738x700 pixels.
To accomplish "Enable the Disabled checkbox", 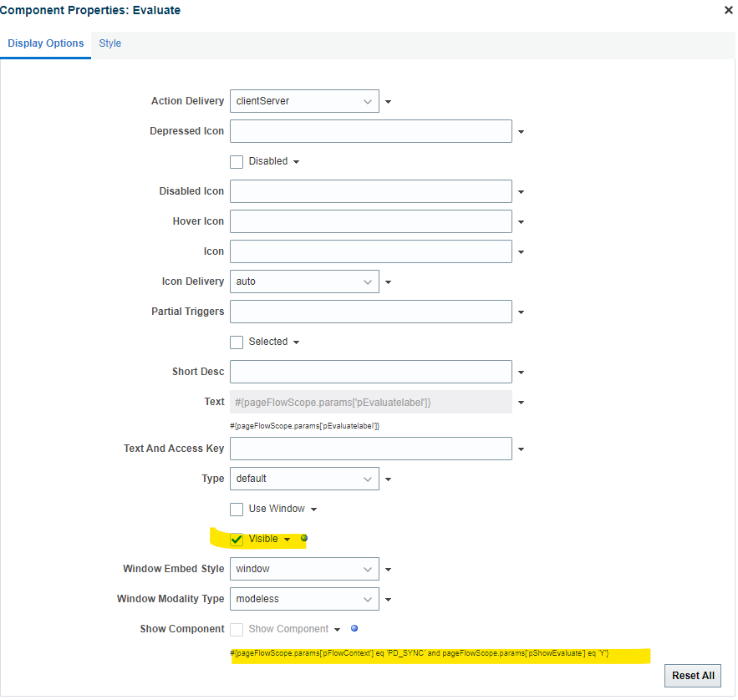I will click(x=237, y=161).
